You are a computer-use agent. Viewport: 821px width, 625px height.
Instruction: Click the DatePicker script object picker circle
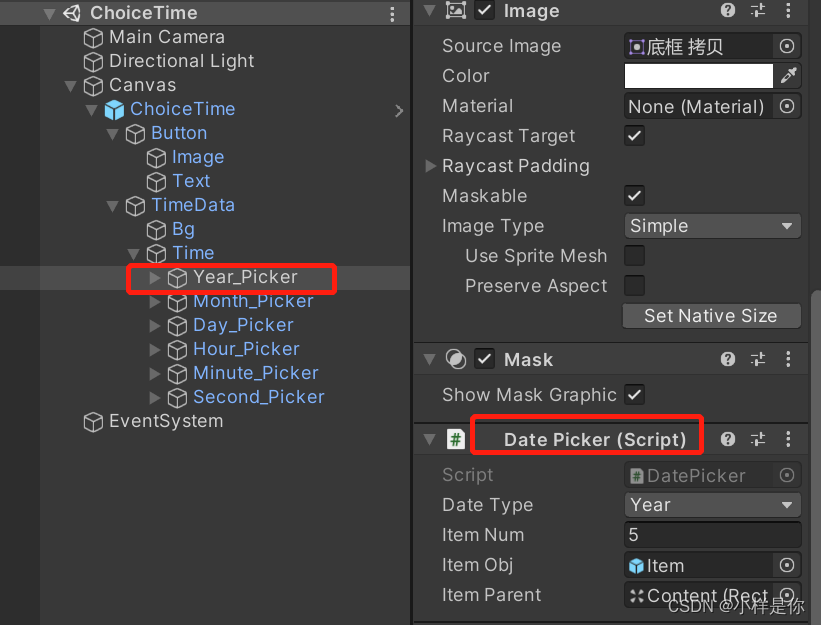(787, 474)
